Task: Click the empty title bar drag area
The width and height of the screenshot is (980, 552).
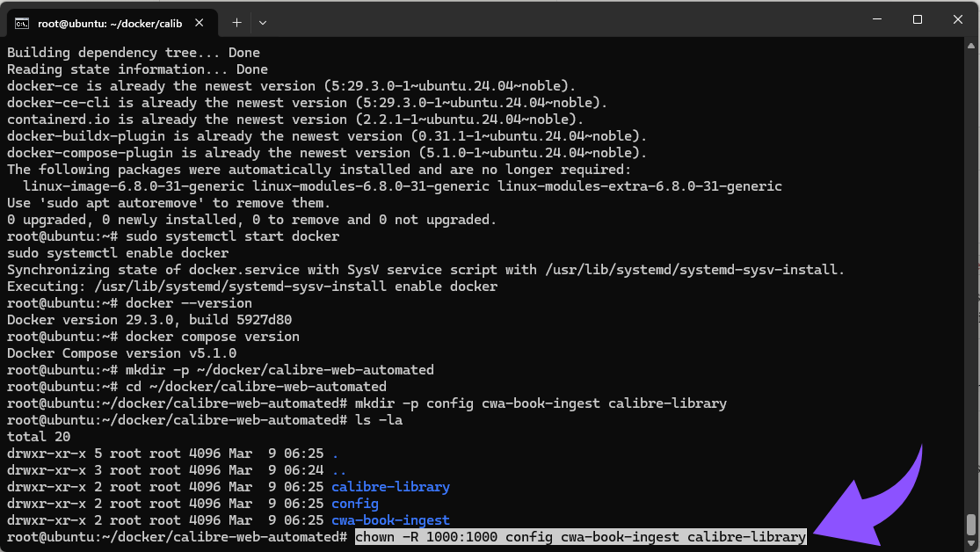Action: click(563, 21)
